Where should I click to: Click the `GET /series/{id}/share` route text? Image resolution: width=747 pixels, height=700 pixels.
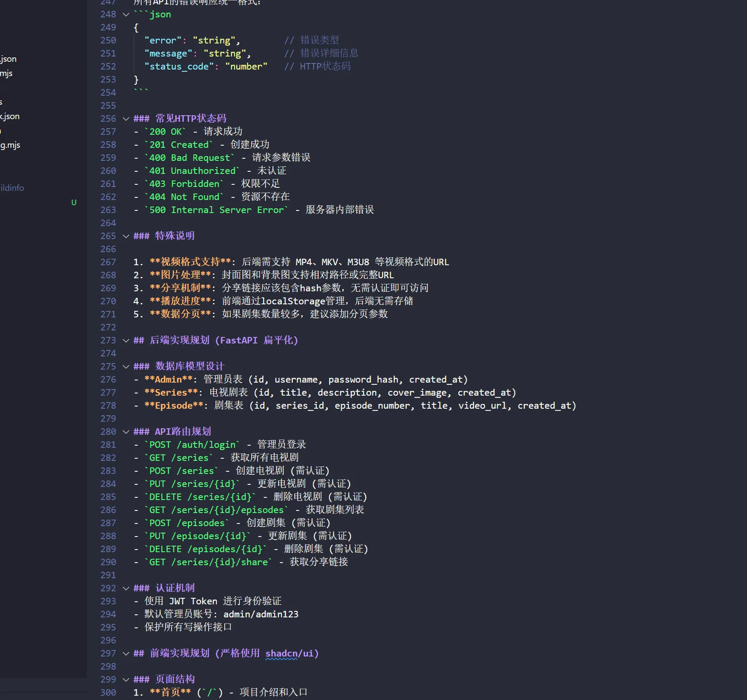click(x=208, y=562)
